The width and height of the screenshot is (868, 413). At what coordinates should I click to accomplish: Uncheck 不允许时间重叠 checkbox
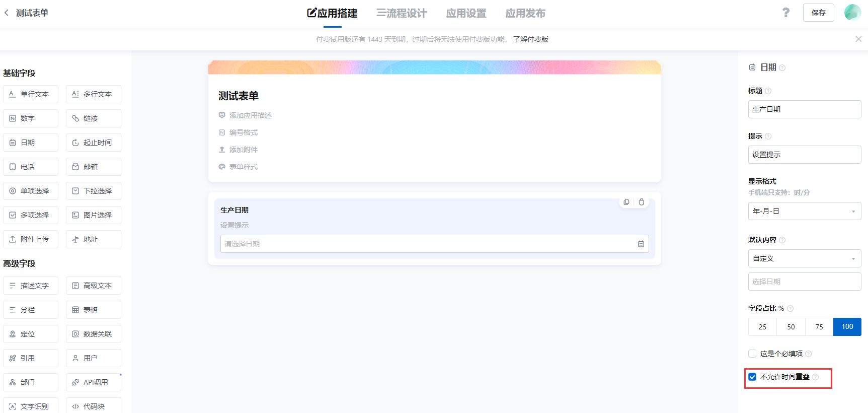point(752,377)
